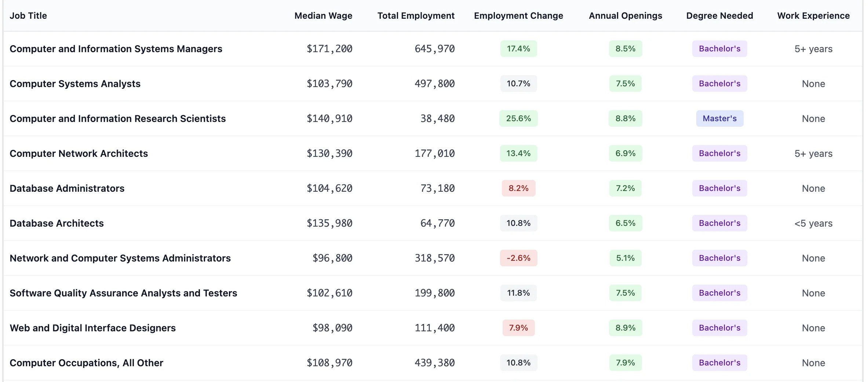Select the Database Administrators row
This screenshot has width=868, height=382.
(x=67, y=188)
